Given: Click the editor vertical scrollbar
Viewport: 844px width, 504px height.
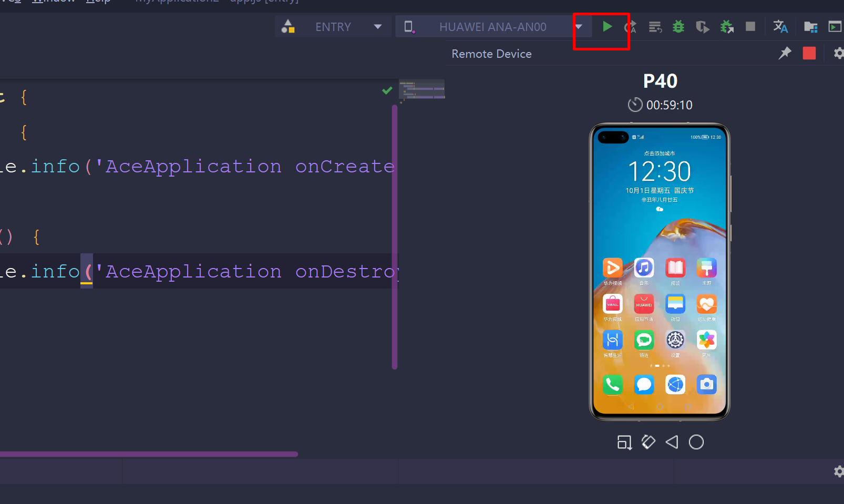Looking at the screenshot, I should click(x=395, y=237).
